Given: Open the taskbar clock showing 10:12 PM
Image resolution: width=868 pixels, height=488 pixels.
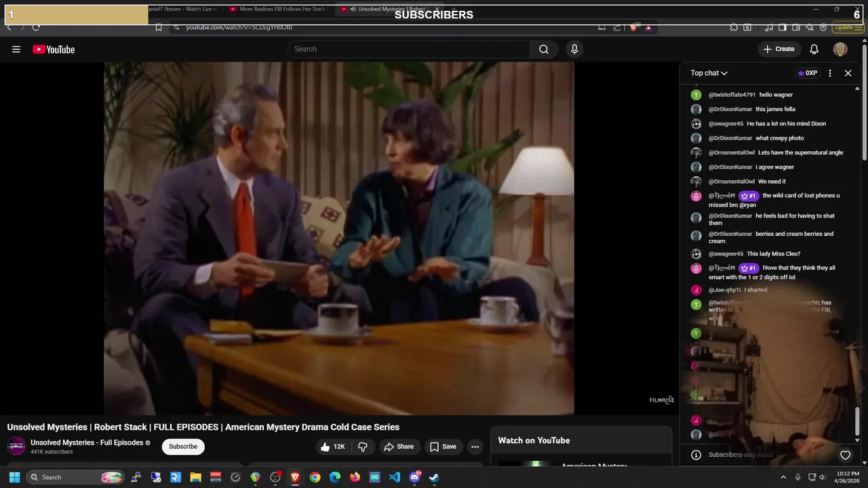Looking at the screenshot, I should tap(846, 477).
